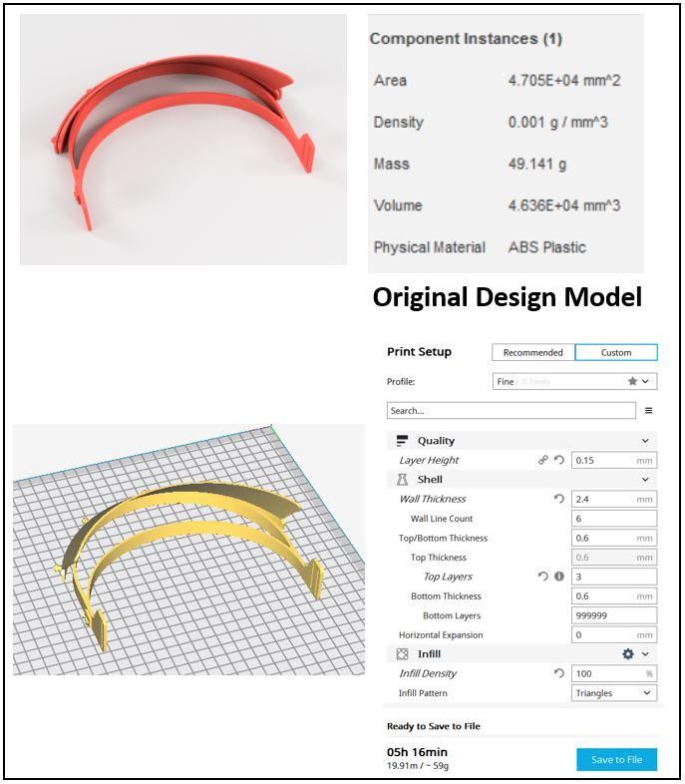Click the Wall Line Count label

click(x=442, y=519)
